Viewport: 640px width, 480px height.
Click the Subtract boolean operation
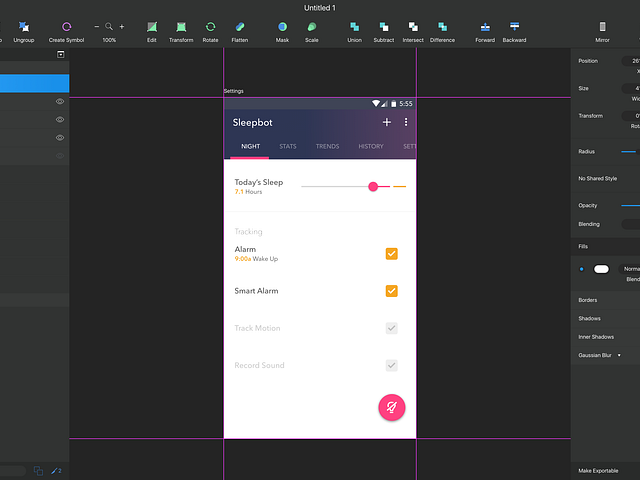click(384, 27)
